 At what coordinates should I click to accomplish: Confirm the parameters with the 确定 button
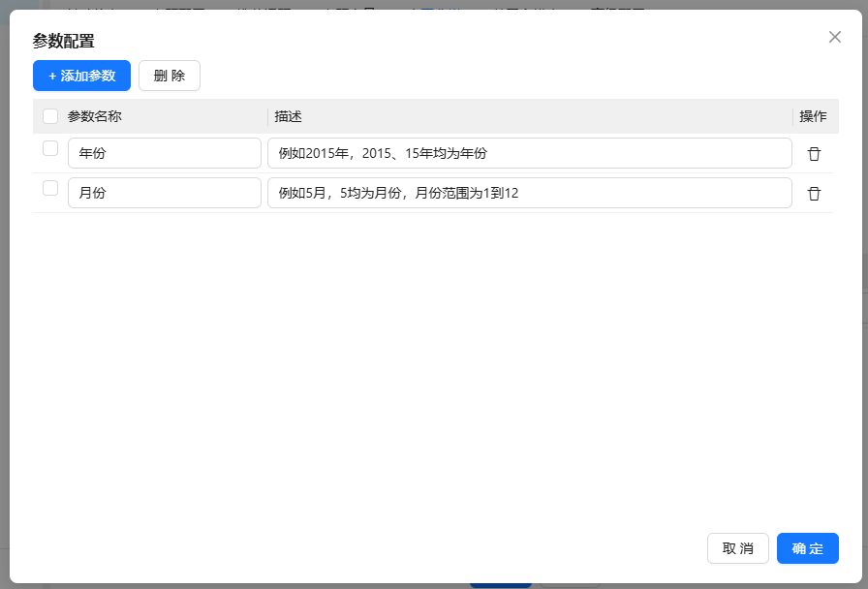(807, 548)
